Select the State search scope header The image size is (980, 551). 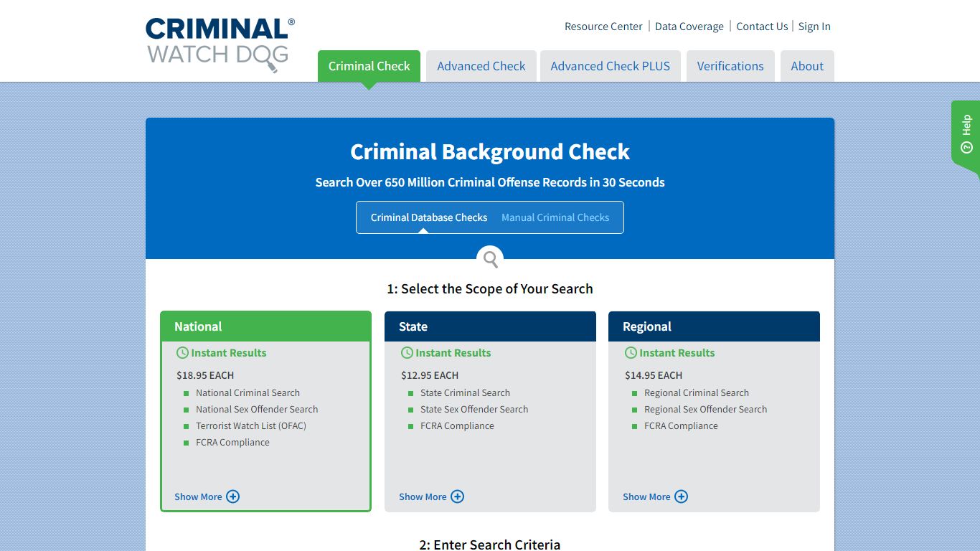click(490, 326)
